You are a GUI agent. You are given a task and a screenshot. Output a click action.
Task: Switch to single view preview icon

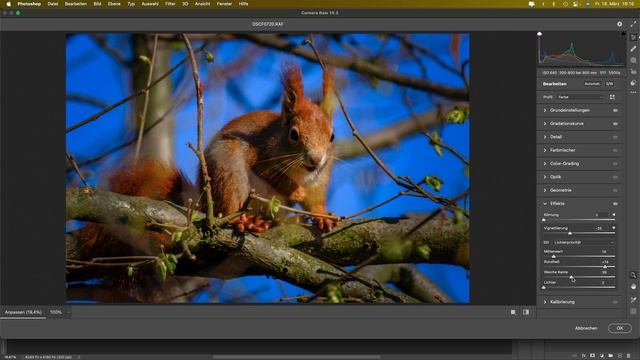click(513, 312)
